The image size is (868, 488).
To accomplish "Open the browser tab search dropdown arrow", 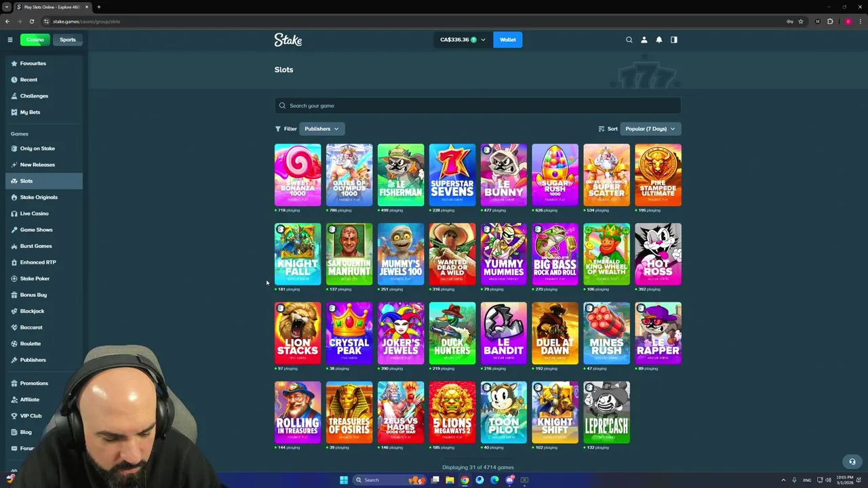I will (x=7, y=7).
